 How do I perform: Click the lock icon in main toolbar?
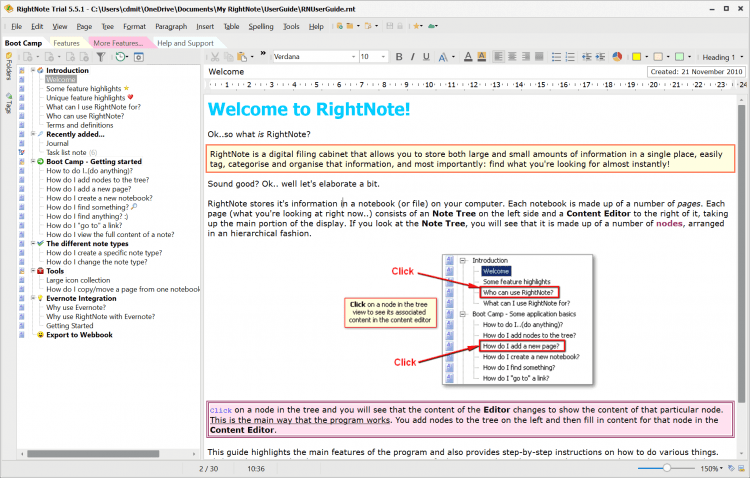pyautogui.click(x=400, y=26)
